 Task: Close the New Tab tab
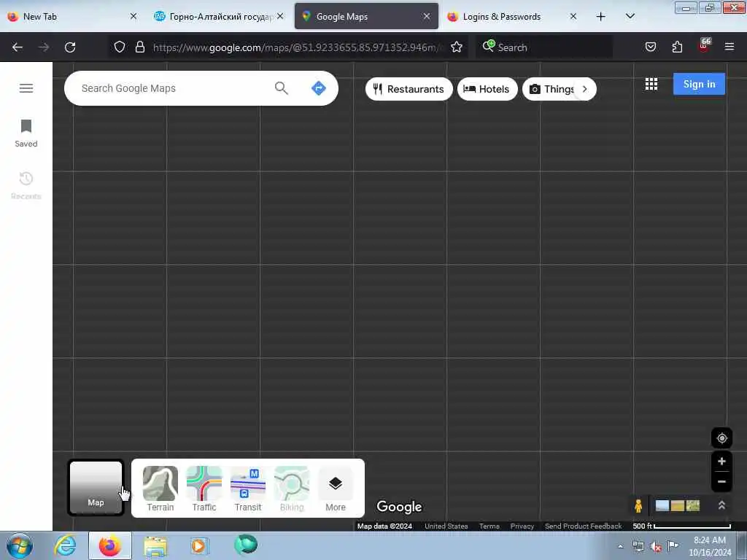(x=133, y=17)
